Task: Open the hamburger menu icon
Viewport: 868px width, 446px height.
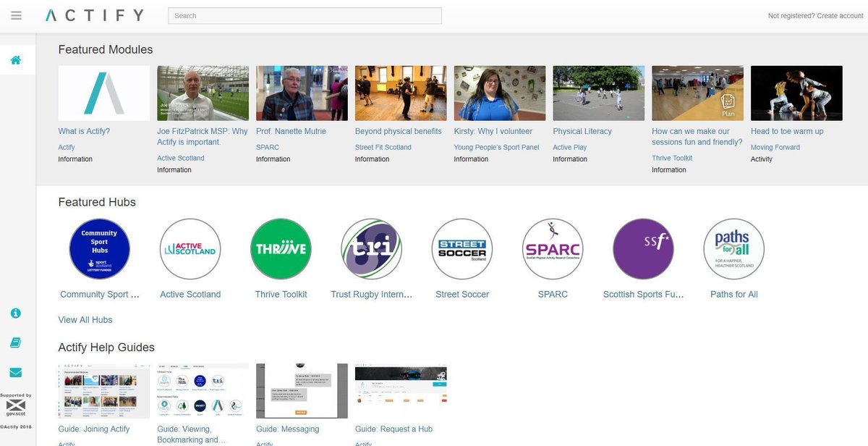Action: [17, 16]
